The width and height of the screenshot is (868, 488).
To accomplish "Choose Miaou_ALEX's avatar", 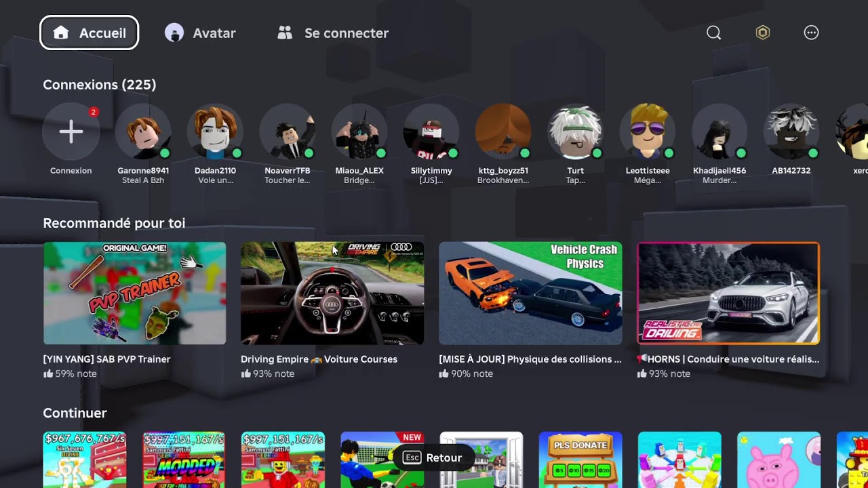I will (x=359, y=132).
